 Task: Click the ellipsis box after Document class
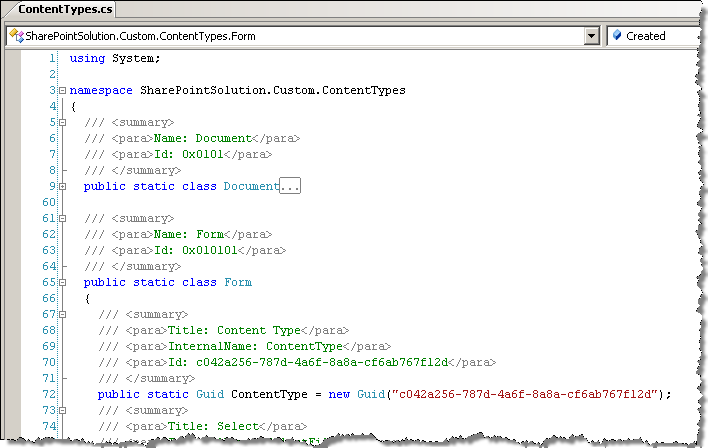(290, 186)
